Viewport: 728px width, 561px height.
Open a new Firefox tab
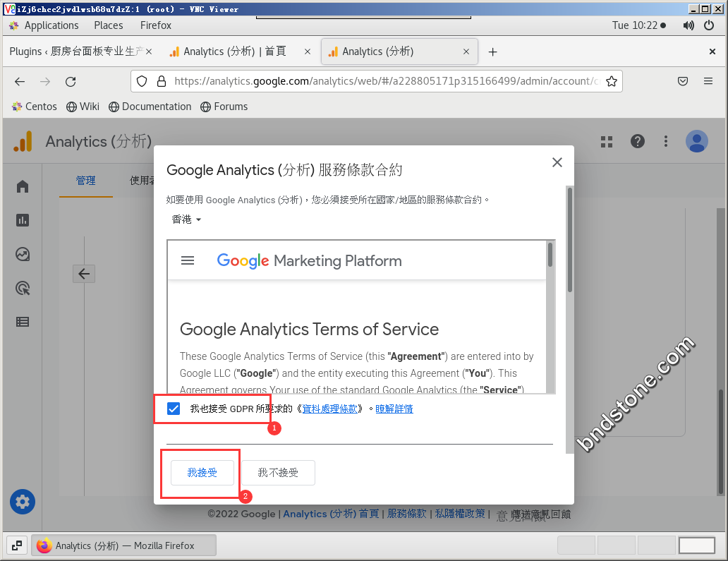pos(492,52)
